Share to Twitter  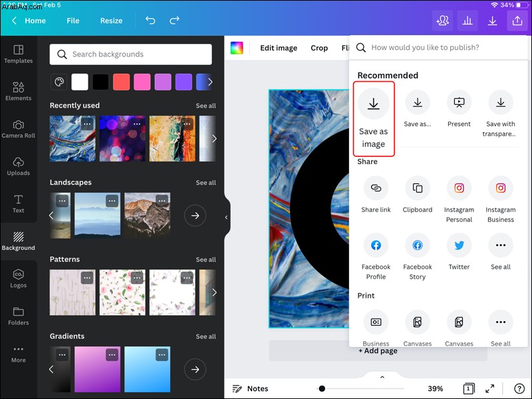coord(459,252)
